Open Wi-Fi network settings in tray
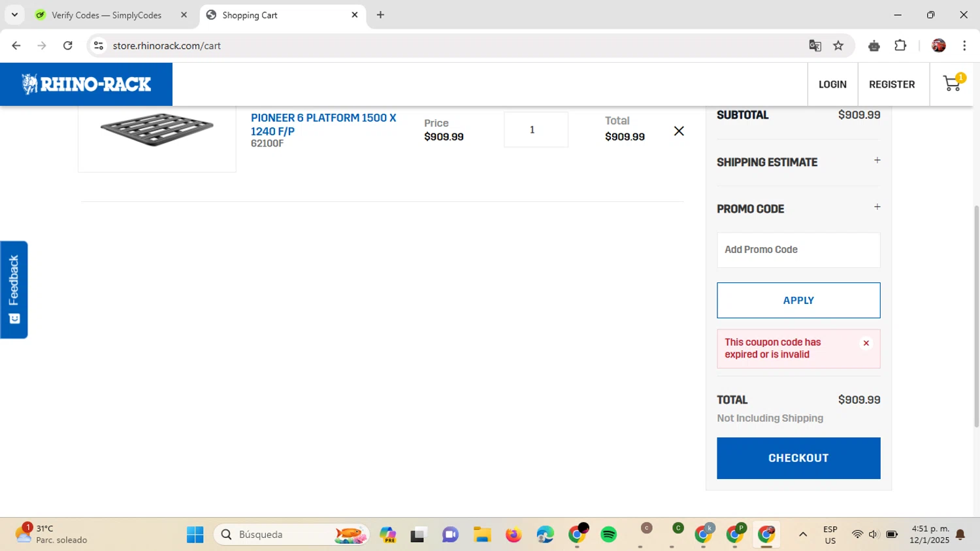Viewport: 980px width, 551px height. click(857, 535)
